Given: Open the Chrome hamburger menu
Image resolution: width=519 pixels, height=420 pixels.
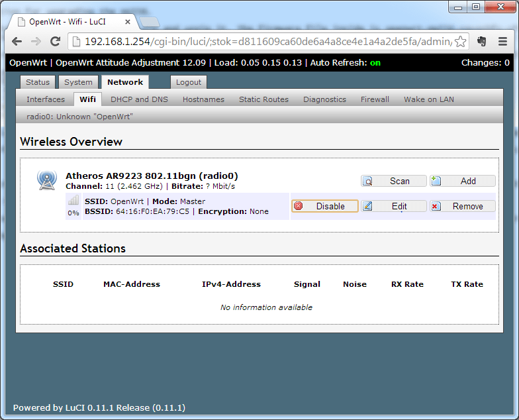Looking at the screenshot, I should click(x=502, y=41).
